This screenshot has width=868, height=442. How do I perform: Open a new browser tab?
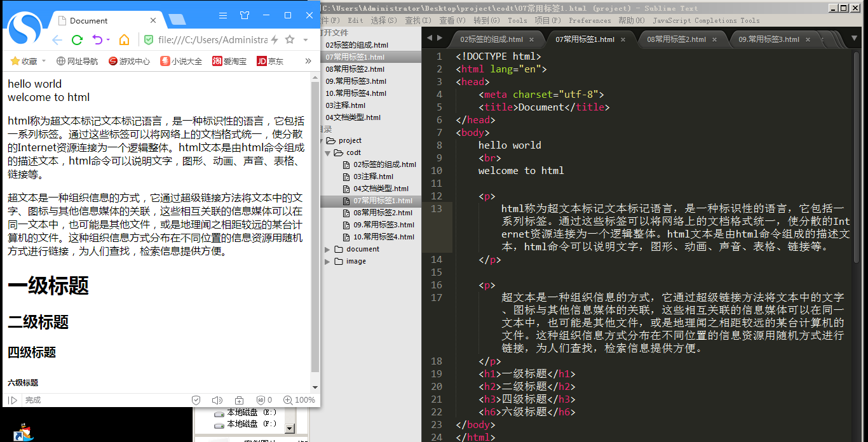[x=177, y=20]
